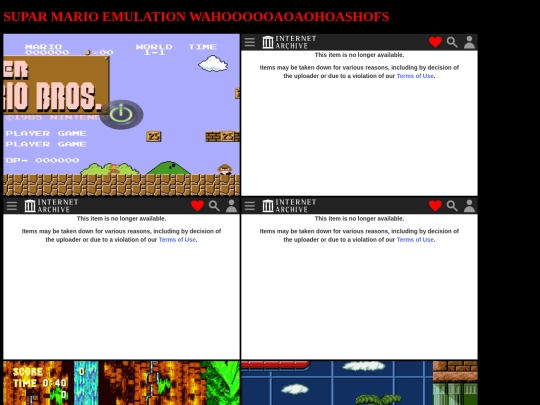Viewport: 540px width, 405px height.
Task: Click 'This item is no longer available' in bottom-left frame
Action: 121,218
